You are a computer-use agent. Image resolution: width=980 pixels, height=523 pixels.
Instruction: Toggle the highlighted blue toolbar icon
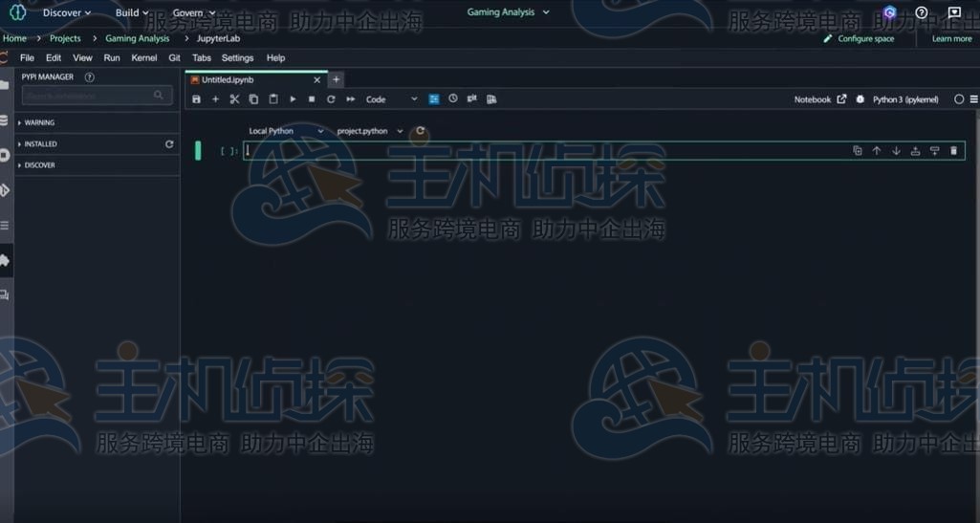[x=434, y=99]
